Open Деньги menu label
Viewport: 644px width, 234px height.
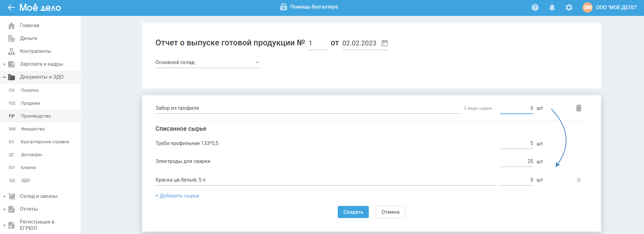coord(28,38)
